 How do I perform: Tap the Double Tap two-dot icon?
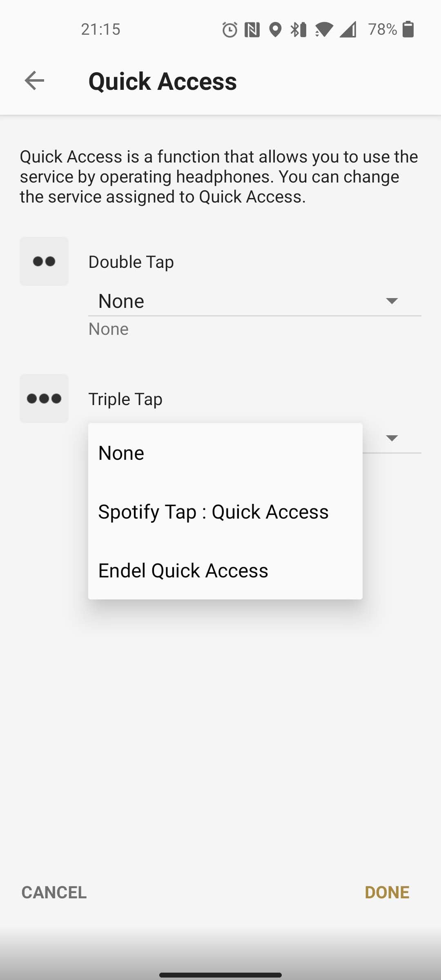(44, 261)
